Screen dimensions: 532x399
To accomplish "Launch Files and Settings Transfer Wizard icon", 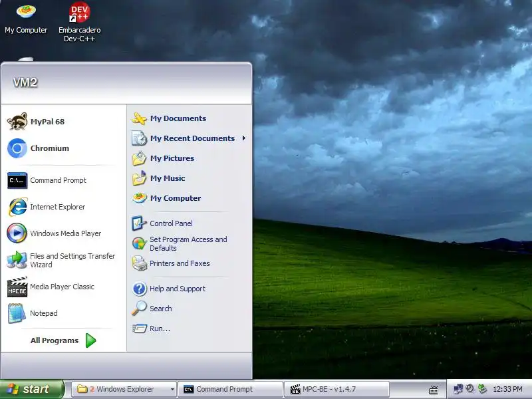I will [17, 260].
